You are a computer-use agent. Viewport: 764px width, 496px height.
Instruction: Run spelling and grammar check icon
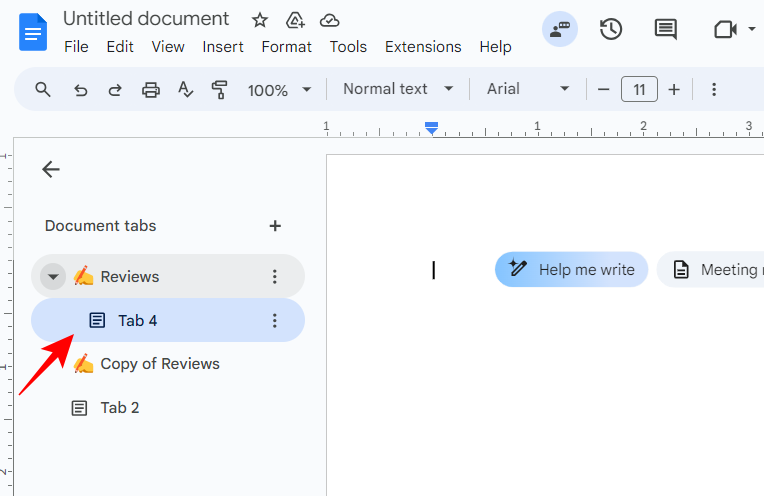coord(185,90)
